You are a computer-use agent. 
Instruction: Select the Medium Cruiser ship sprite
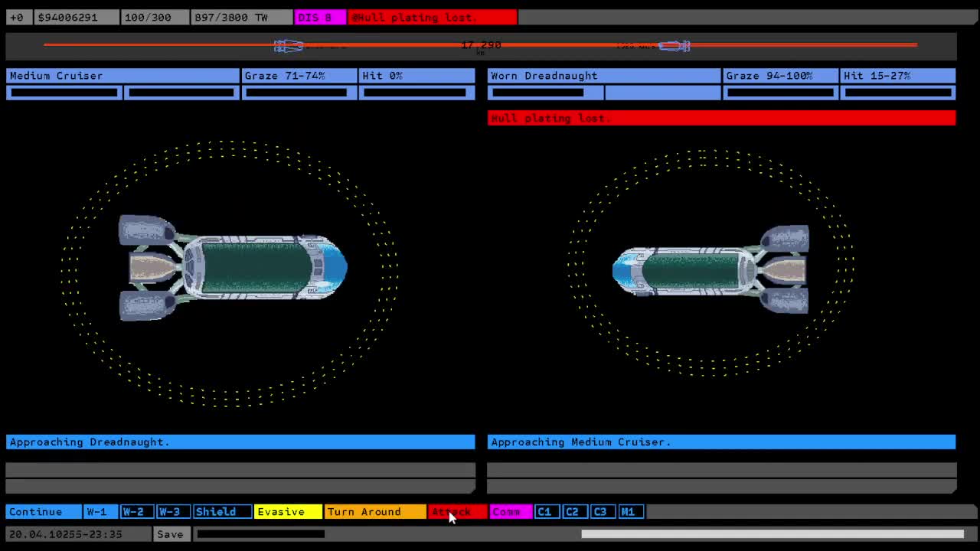233,267
